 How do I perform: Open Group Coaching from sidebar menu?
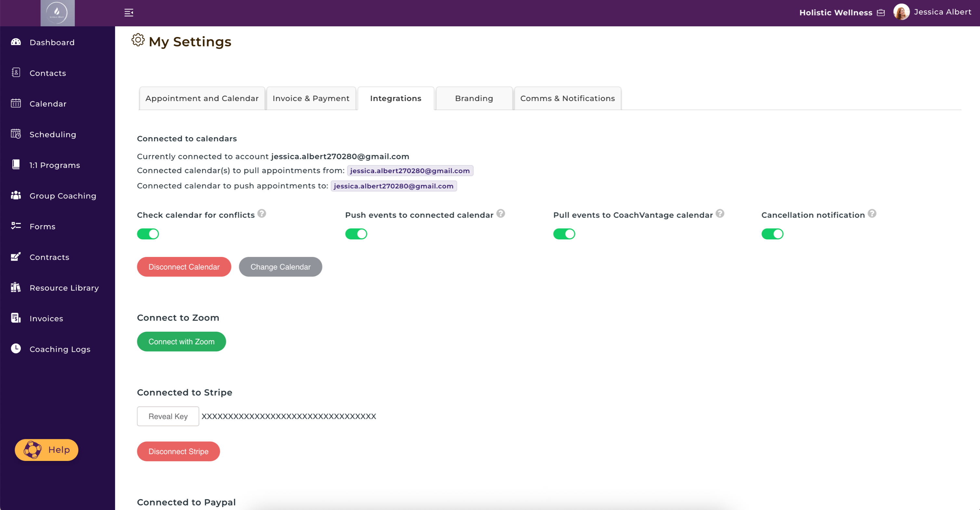click(x=63, y=196)
